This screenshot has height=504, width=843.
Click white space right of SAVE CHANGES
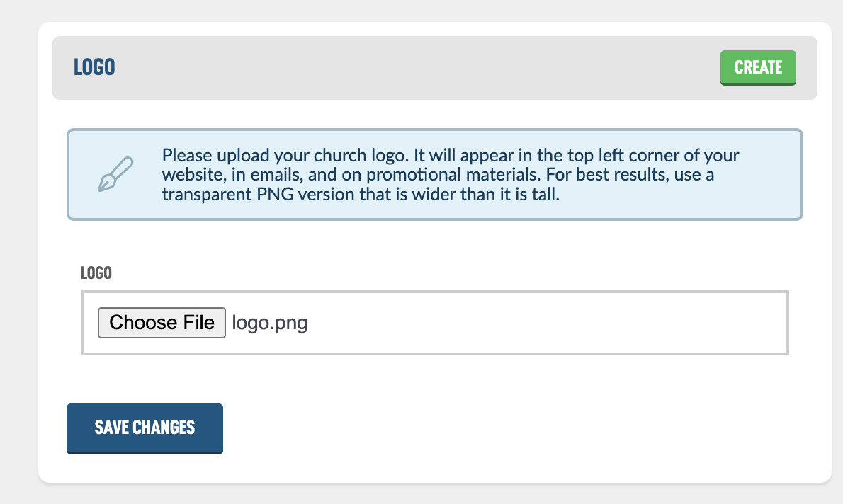511,428
